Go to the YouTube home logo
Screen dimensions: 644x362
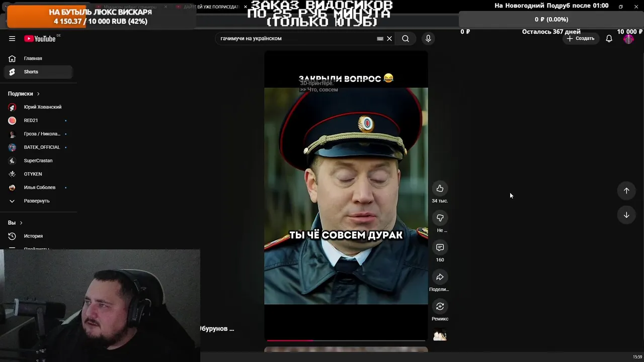(40, 39)
